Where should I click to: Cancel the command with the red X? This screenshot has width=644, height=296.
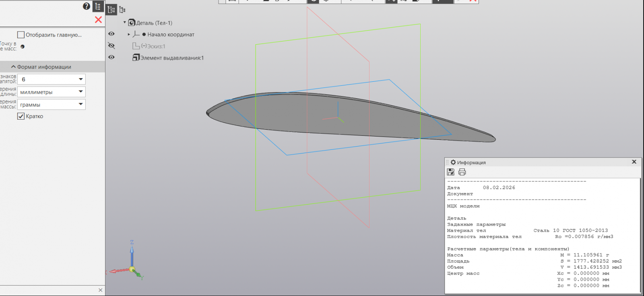click(x=98, y=20)
